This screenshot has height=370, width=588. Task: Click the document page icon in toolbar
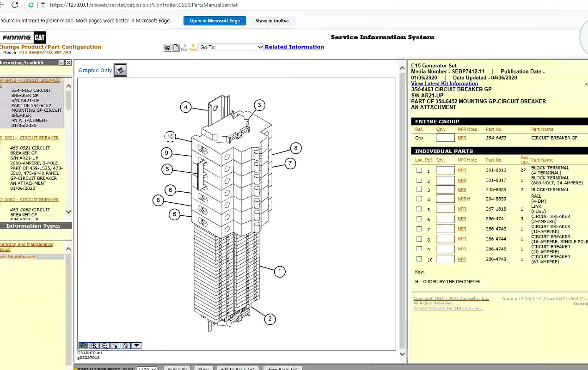pos(176,48)
